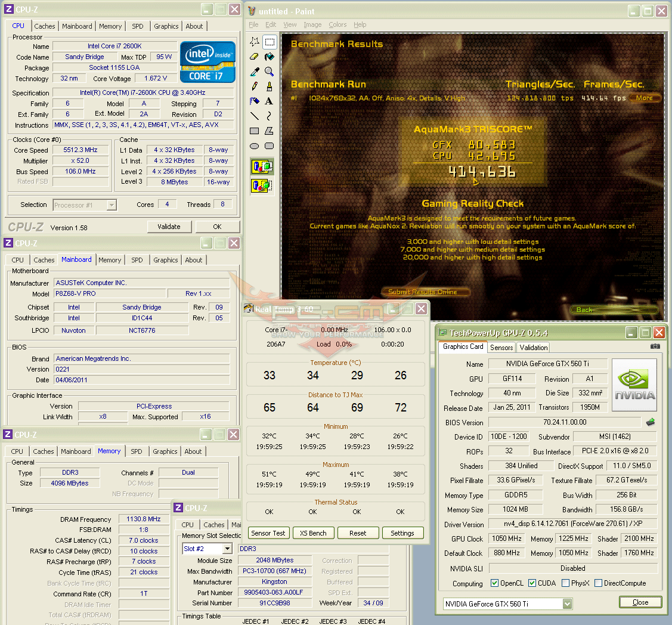Click the Intel Core i7 logo in CPU-Z
Image resolution: width=672 pixels, height=625 pixels.
(208, 62)
